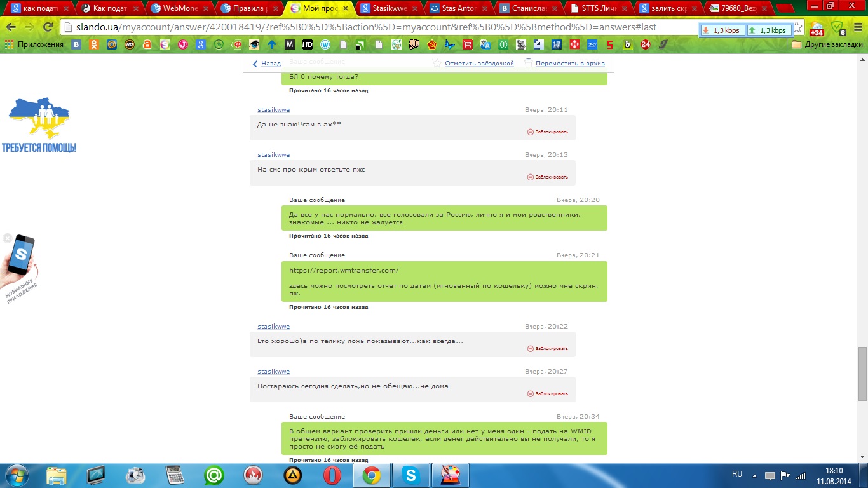Screen dimensions: 868x488
Task: Open Windows Explorer from the taskbar
Action: 57,475
